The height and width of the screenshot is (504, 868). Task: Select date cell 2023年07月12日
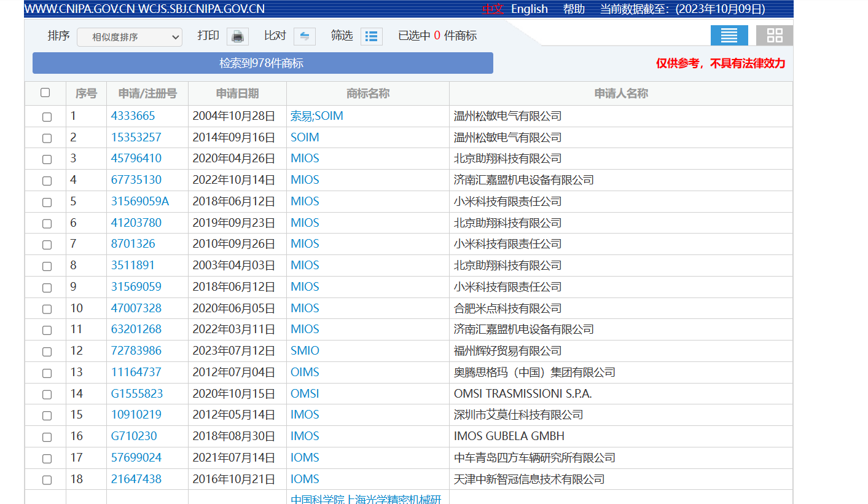[x=234, y=350]
